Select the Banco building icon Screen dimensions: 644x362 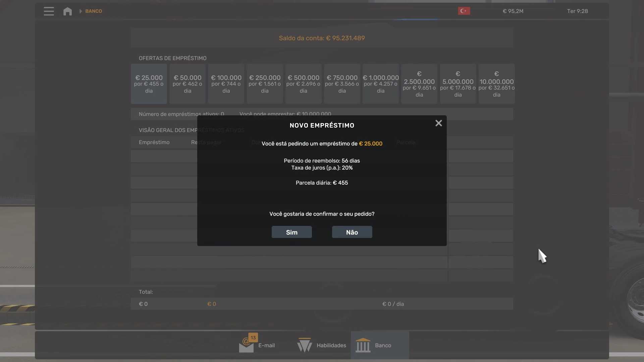coord(363,345)
